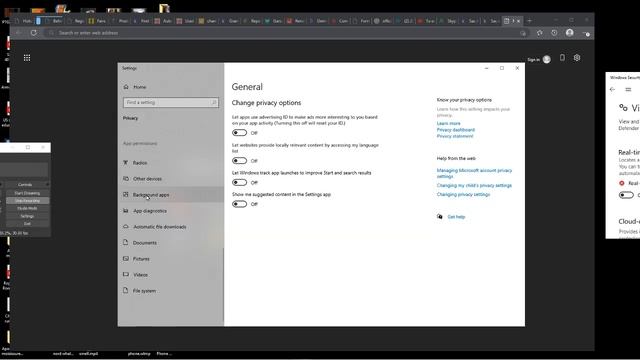Viewport: 640px width, 360px height.
Task: Open the browser profile avatar
Action: tap(570, 33)
